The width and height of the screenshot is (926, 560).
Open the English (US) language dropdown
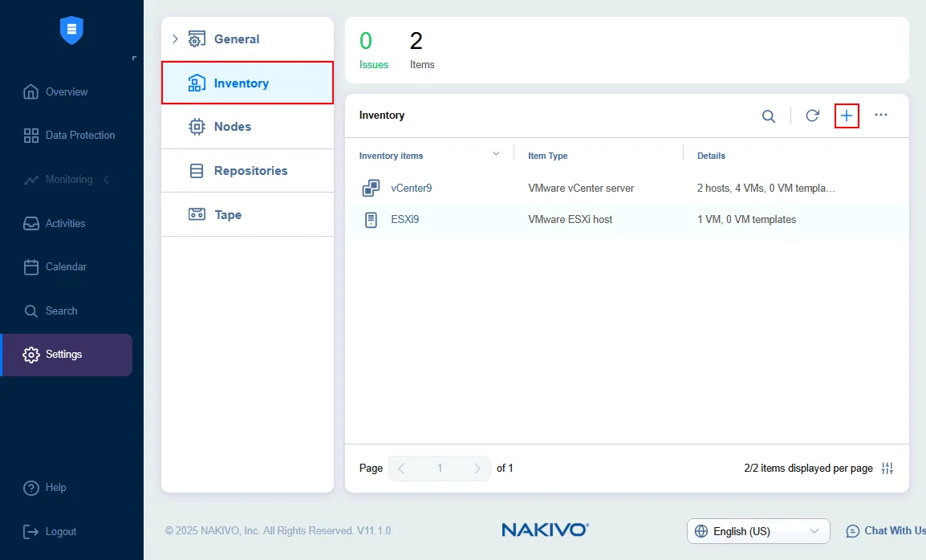pyautogui.click(x=758, y=531)
